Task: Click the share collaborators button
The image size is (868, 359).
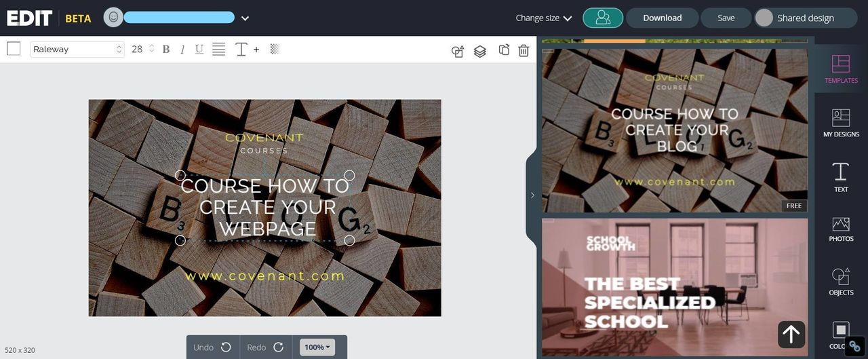Action: coord(603,18)
